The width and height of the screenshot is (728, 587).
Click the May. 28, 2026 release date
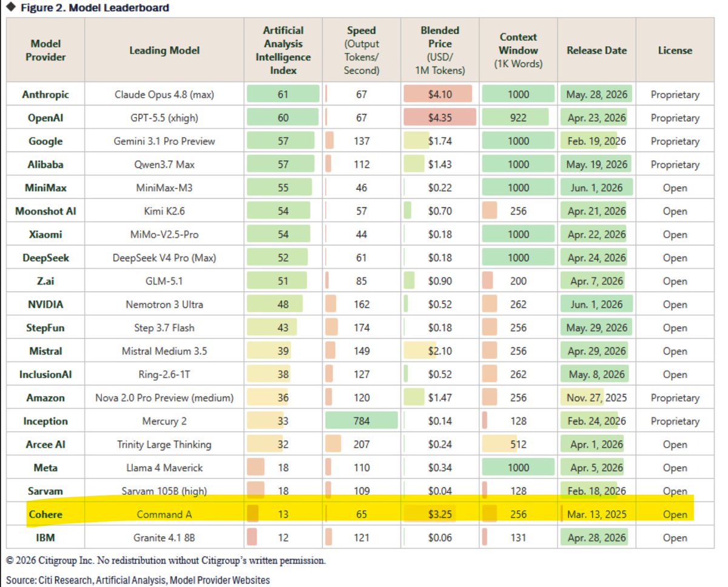(x=596, y=95)
